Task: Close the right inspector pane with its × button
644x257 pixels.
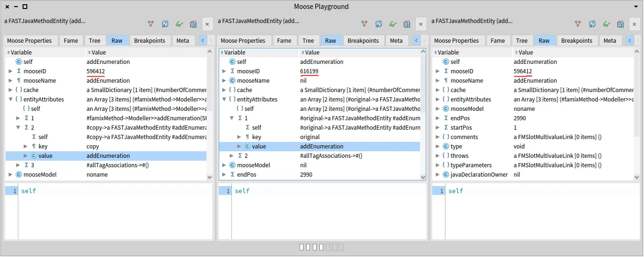Action: click(635, 24)
